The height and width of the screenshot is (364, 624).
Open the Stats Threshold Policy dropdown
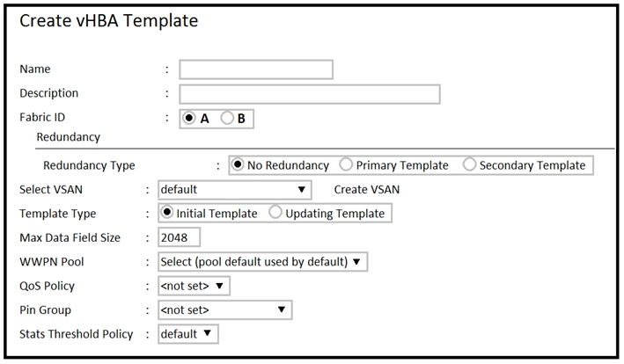coord(187,333)
